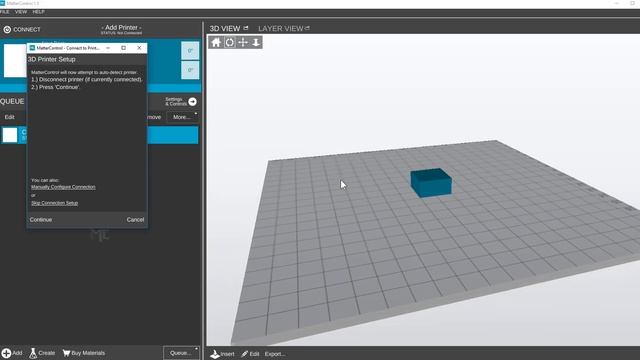Switch to the LAYER VIEW tab
This screenshot has height=360, width=640.
pyautogui.click(x=280, y=29)
